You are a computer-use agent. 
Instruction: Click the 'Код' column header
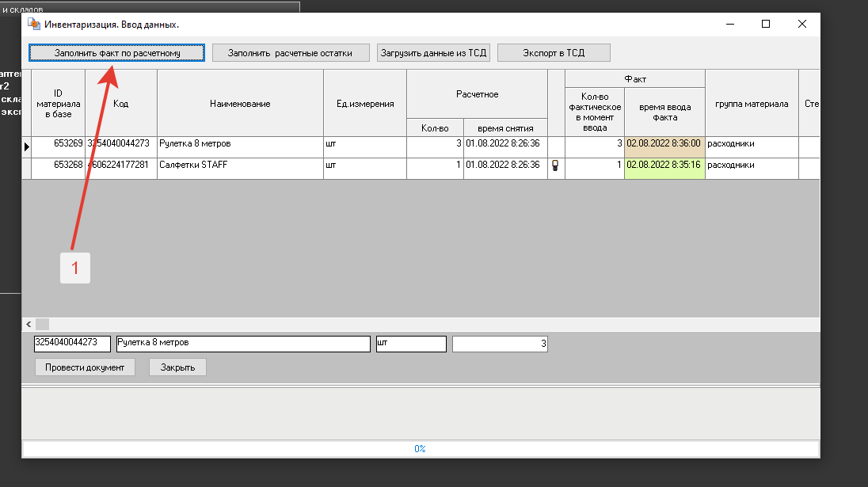(x=120, y=104)
